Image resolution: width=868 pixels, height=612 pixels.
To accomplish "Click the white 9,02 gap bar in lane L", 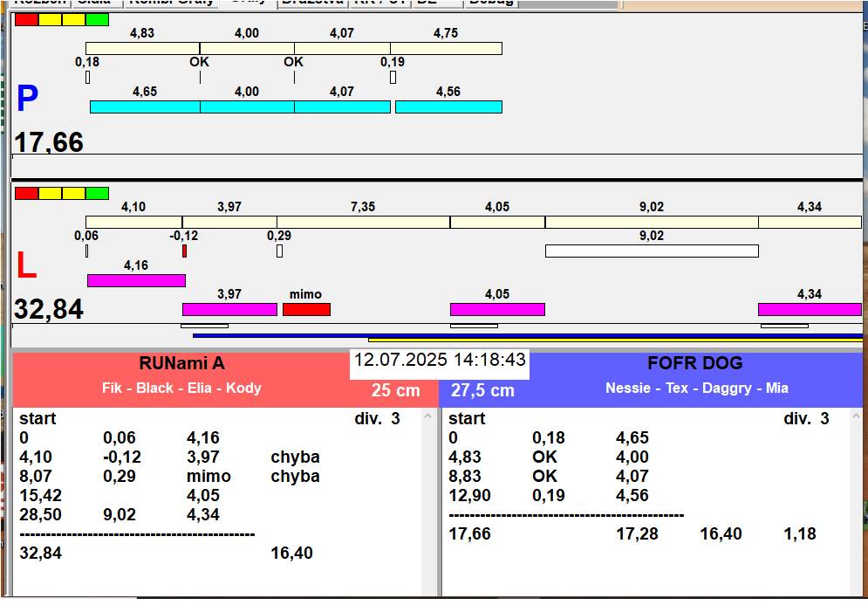I will click(x=652, y=251).
